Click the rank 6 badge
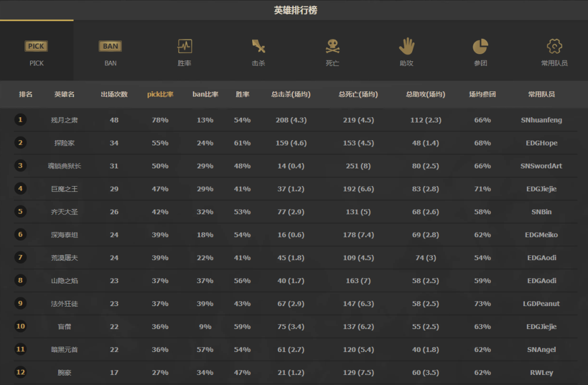Image resolution: width=588 pixels, height=385 pixels. [20, 235]
